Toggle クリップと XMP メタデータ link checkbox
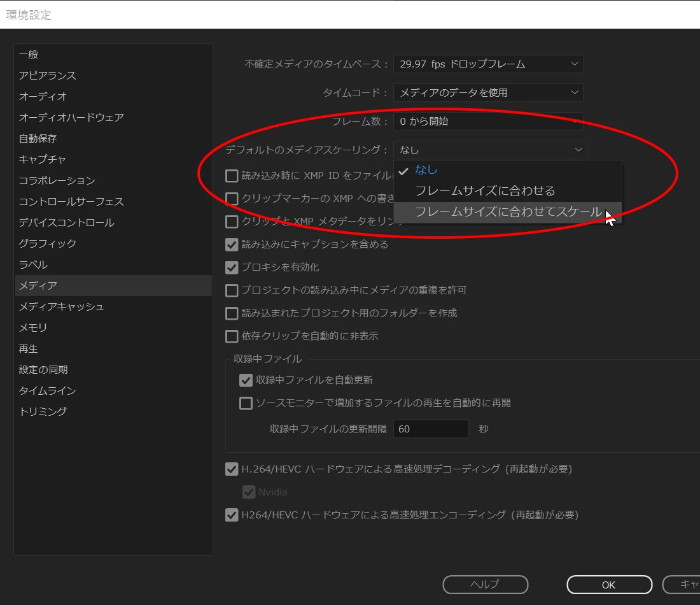Image resolution: width=700 pixels, height=605 pixels. 232,222
